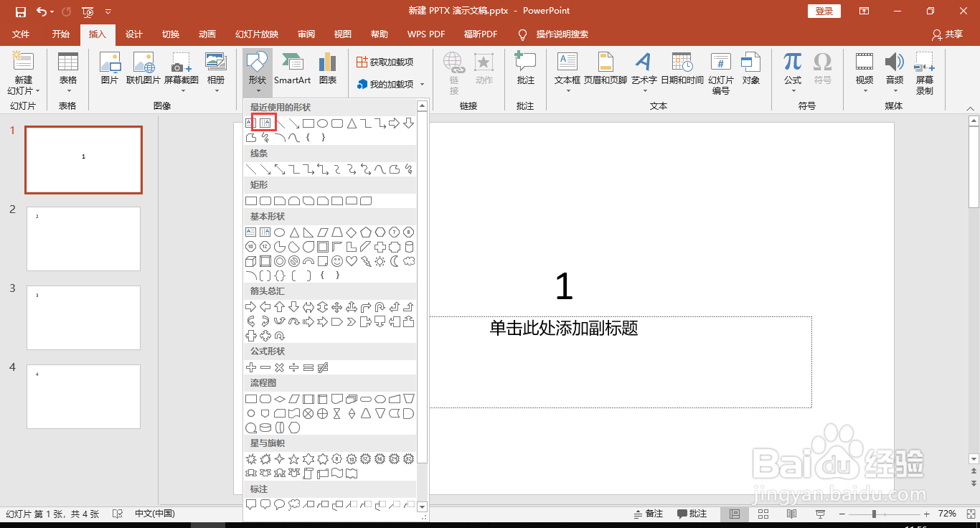Switch to normal view in status bar
The height and width of the screenshot is (528, 980).
pos(735,514)
